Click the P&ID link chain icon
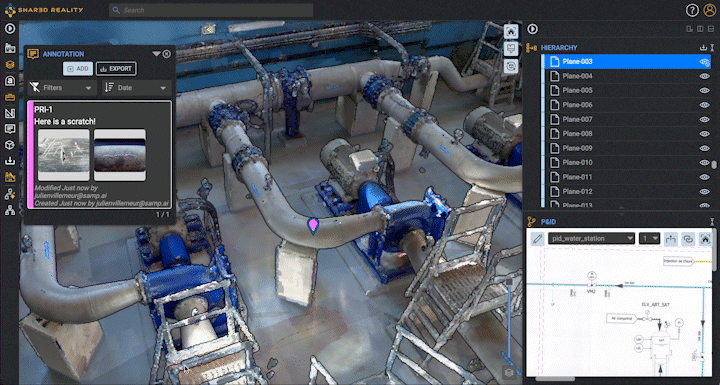The image size is (720, 385). coord(688,238)
